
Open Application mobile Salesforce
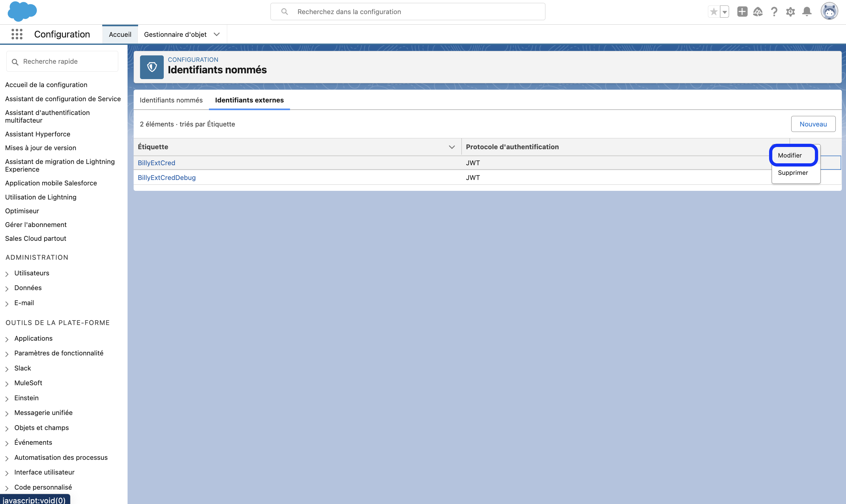tap(51, 183)
